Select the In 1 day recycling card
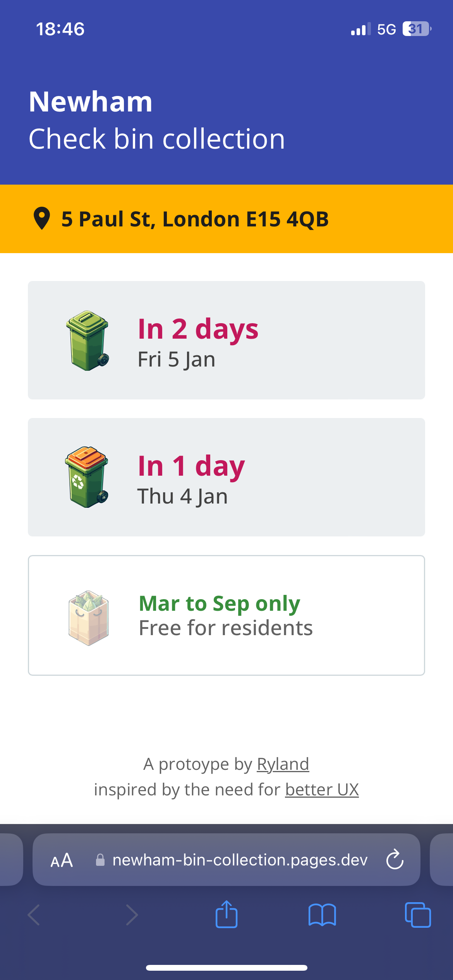 click(226, 477)
